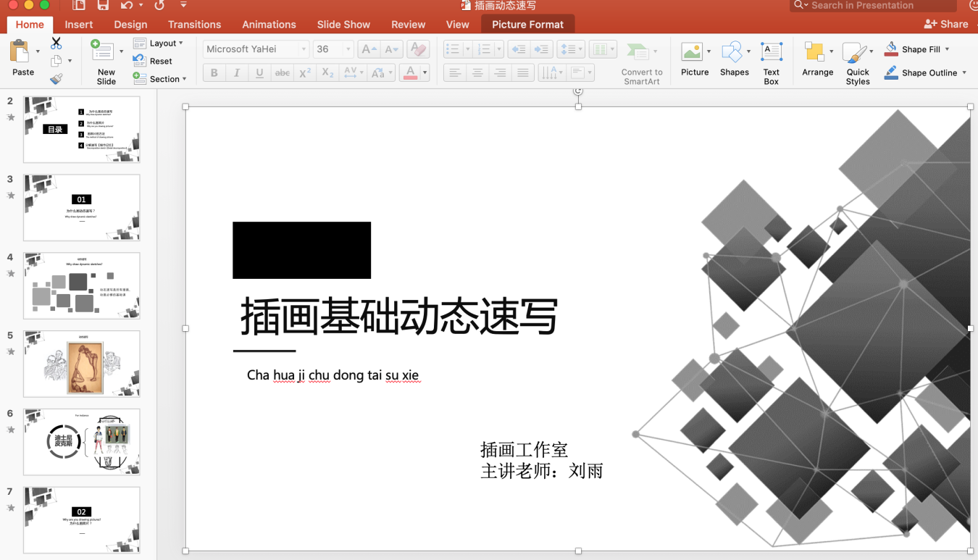Open the Animations tab

click(269, 24)
